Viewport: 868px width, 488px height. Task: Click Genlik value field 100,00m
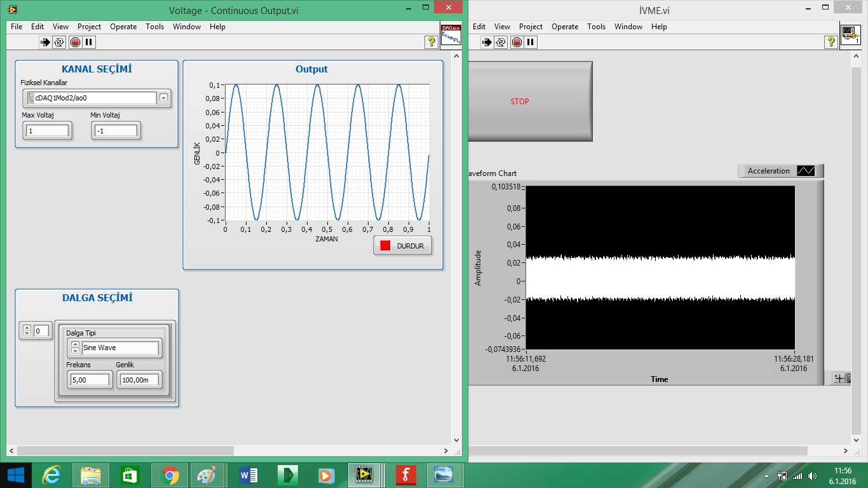tap(139, 380)
